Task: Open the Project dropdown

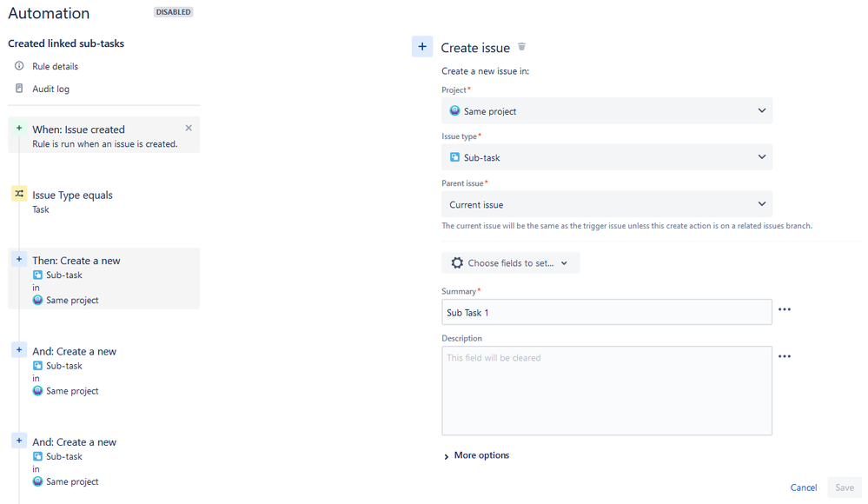Action: tap(606, 110)
